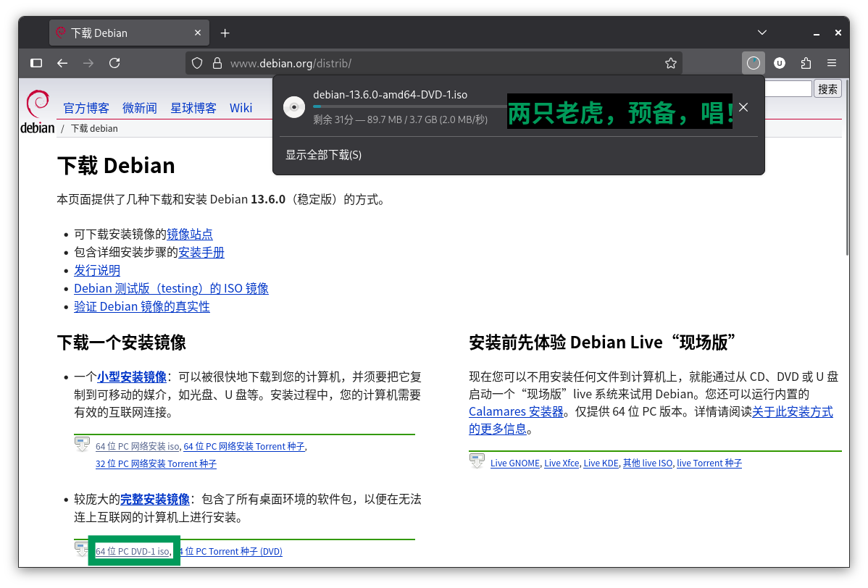
Task: Click the forward navigation arrow
Action: coord(88,63)
